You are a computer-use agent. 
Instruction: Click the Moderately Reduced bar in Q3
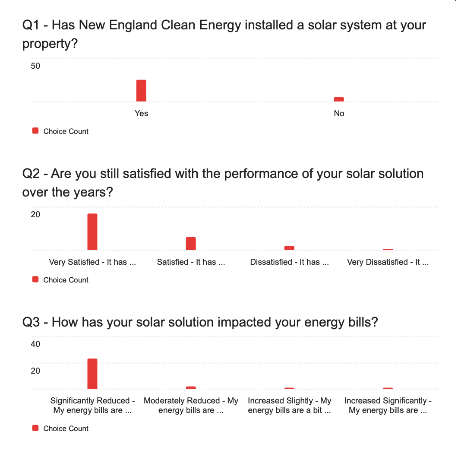pos(191,388)
